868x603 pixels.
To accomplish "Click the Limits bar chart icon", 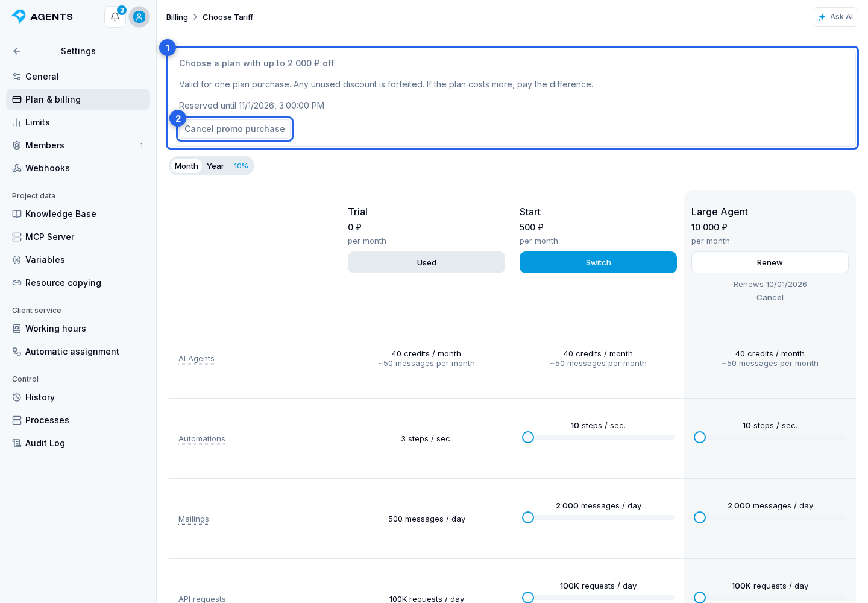I will [x=17, y=122].
